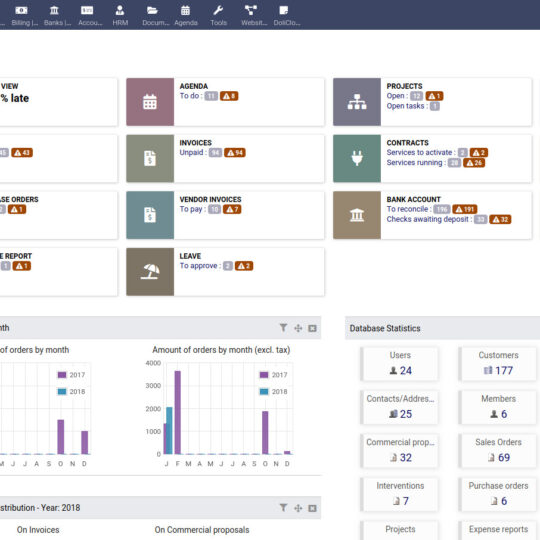Viewport: 540px width, 540px height.
Task: Open the Tools wrench menu icon
Action: pyautogui.click(x=218, y=11)
